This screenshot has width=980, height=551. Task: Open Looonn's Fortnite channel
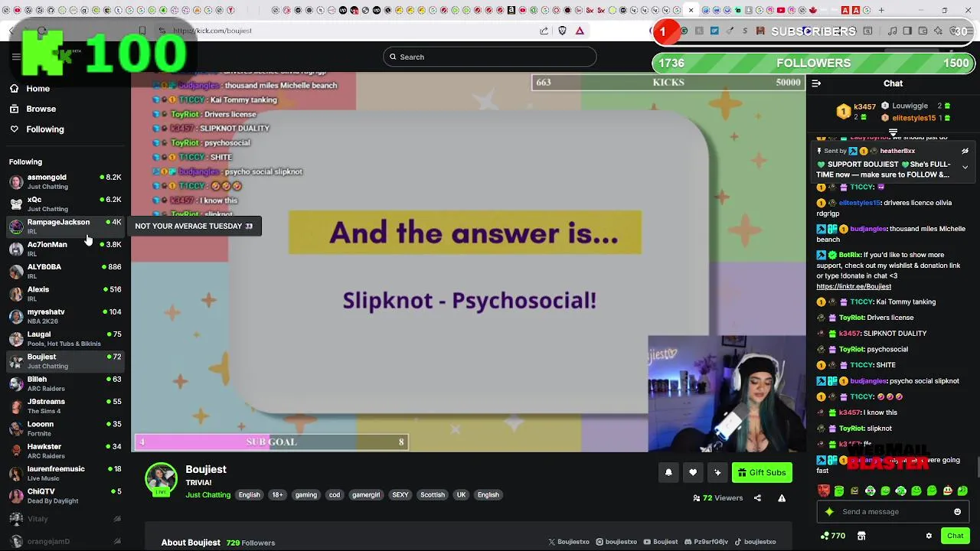click(x=65, y=429)
